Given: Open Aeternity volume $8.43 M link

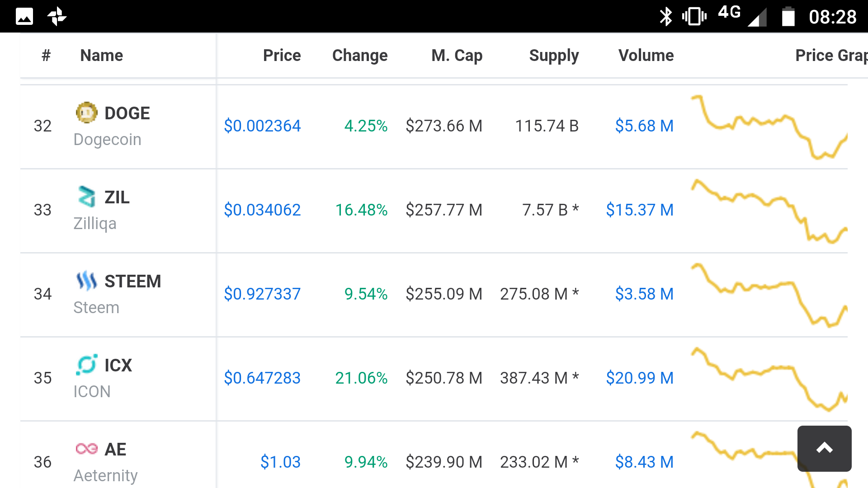Looking at the screenshot, I should [644, 462].
